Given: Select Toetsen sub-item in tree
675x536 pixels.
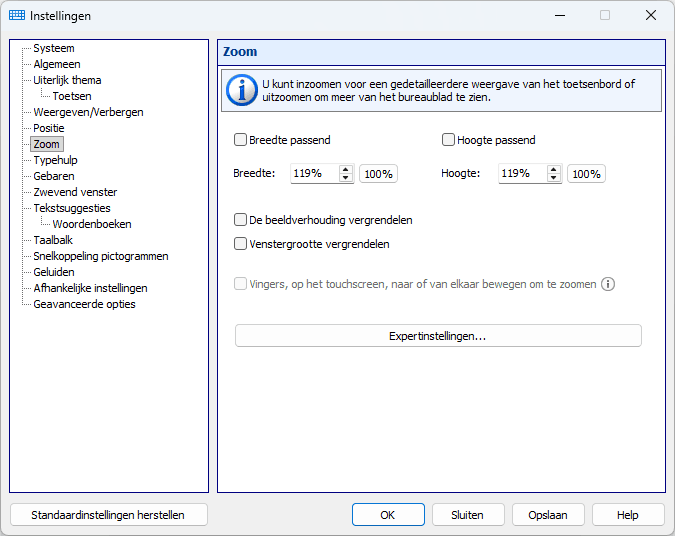Looking at the screenshot, I should [72, 96].
